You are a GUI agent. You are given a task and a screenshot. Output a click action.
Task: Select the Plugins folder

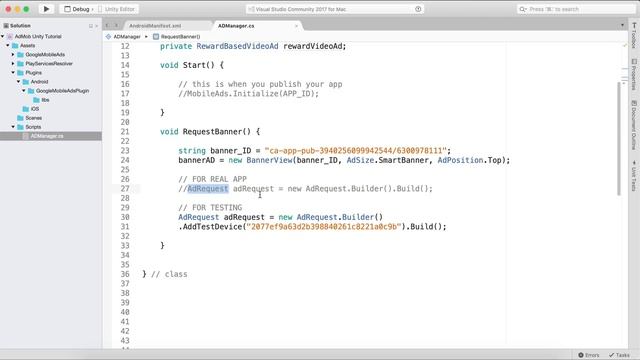(x=33, y=72)
